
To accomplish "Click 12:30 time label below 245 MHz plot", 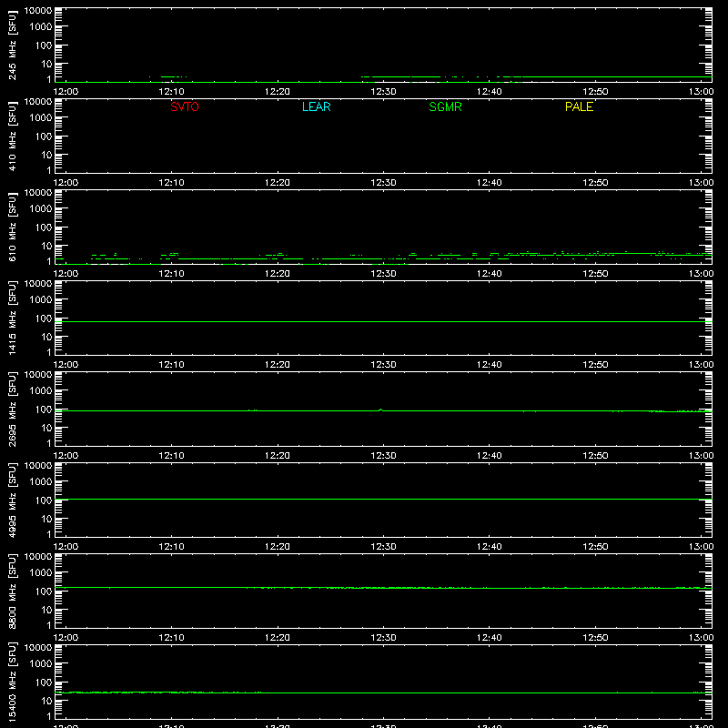I will coord(383,92).
